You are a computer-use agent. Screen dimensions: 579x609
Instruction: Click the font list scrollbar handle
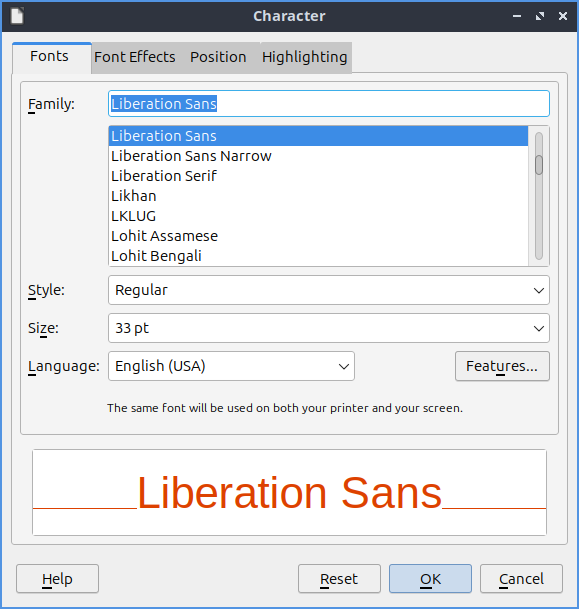(539, 165)
